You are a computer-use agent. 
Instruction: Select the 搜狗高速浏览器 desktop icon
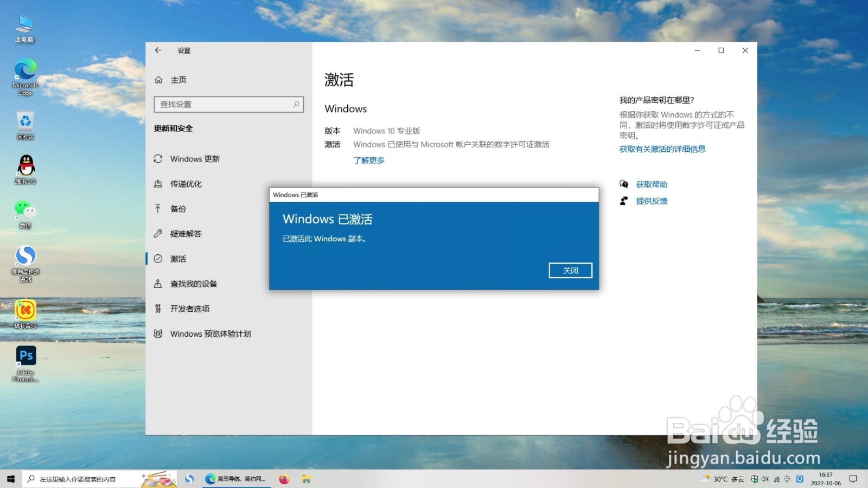(25, 264)
